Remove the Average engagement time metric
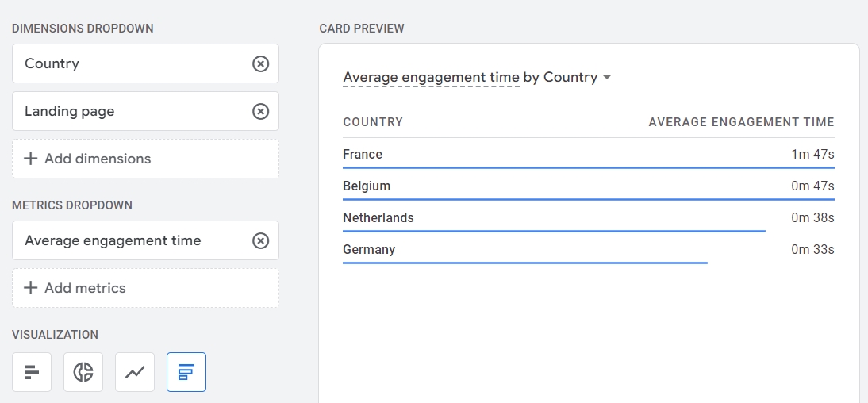This screenshot has height=403, width=868. pos(261,240)
